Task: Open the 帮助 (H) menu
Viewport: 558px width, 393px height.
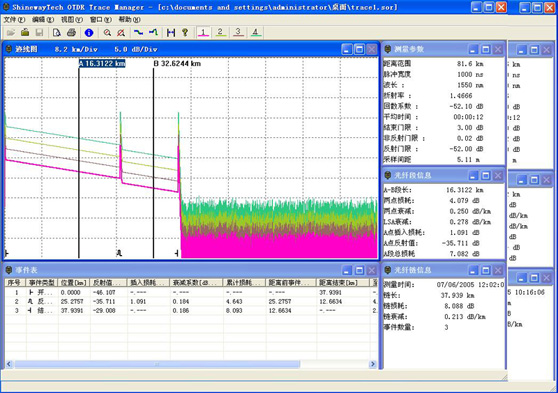Action: click(129, 20)
